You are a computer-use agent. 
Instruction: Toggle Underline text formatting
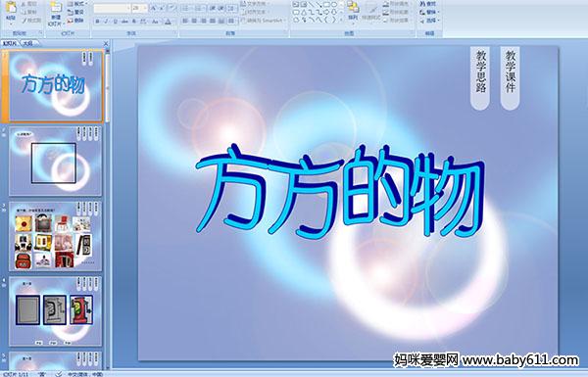[115, 22]
